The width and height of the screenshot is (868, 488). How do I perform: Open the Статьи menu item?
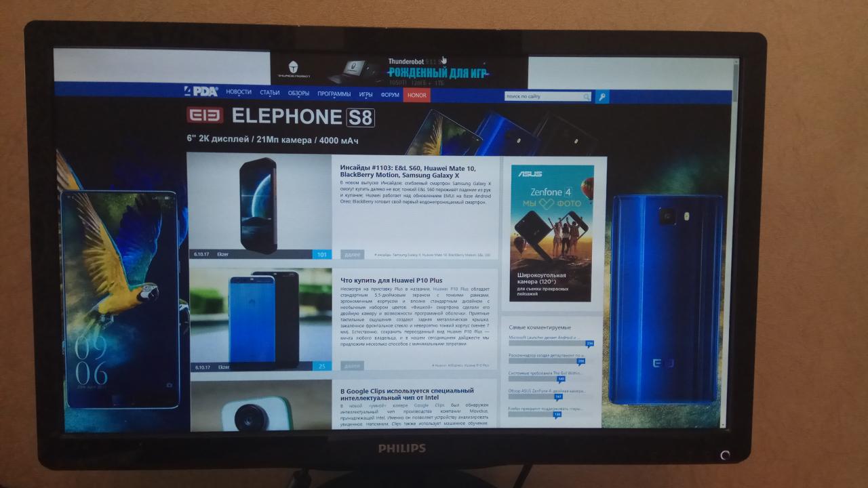[269, 93]
